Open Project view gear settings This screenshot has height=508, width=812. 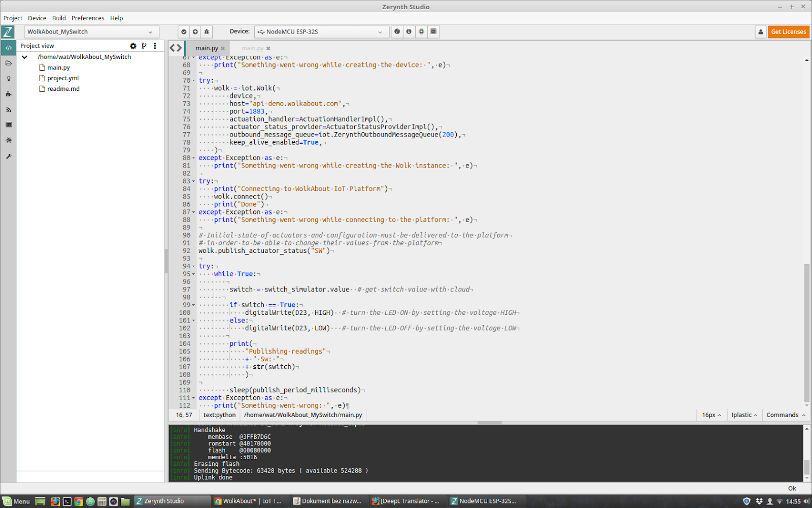pos(133,46)
